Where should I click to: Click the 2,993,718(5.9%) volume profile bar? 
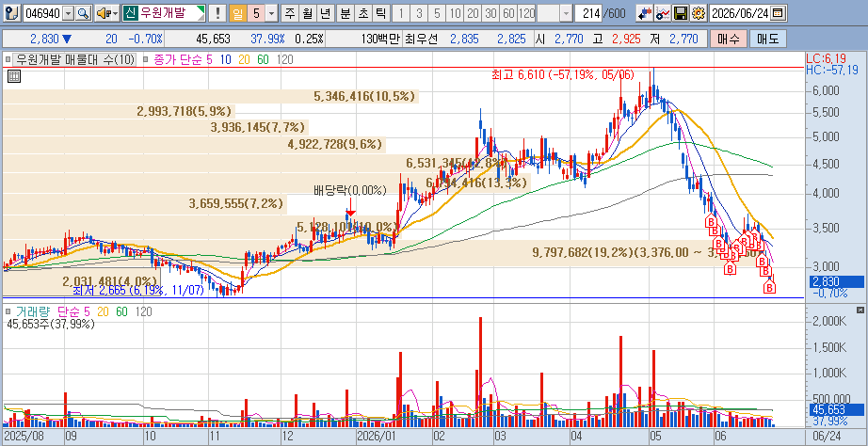(120, 111)
